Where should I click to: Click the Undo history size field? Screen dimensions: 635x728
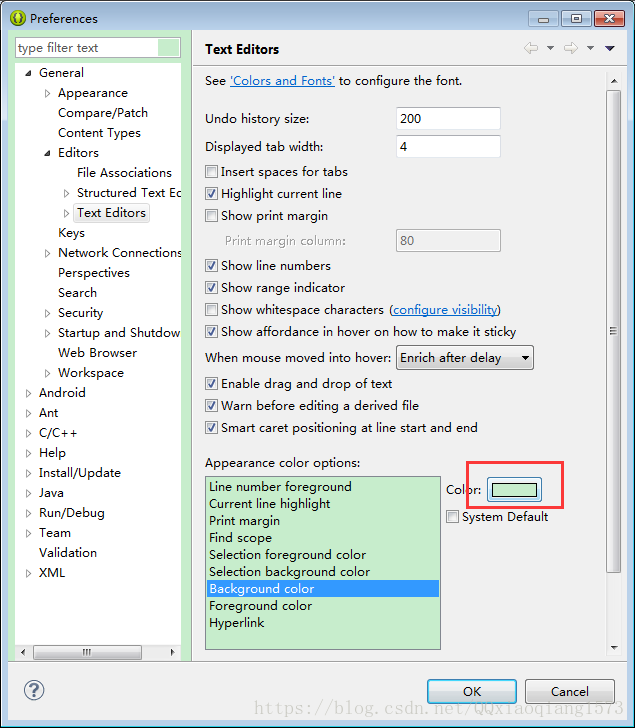448,118
